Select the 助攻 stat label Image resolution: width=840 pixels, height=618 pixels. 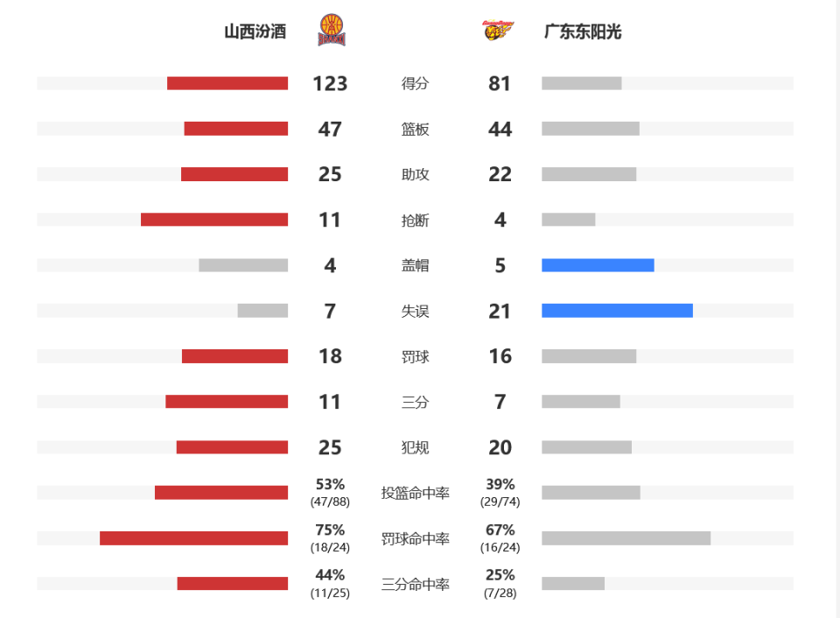pyautogui.click(x=415, y=175)
